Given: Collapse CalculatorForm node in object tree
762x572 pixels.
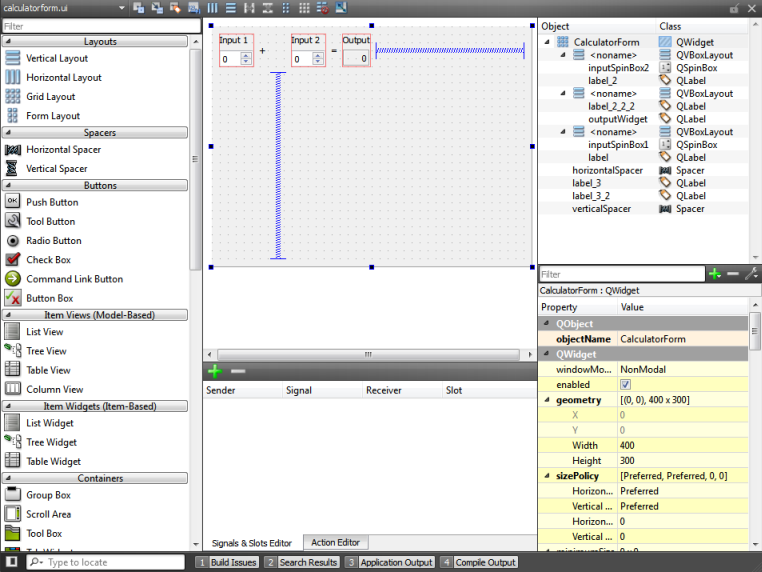Looking at the screenshot, I should [547, 42].
